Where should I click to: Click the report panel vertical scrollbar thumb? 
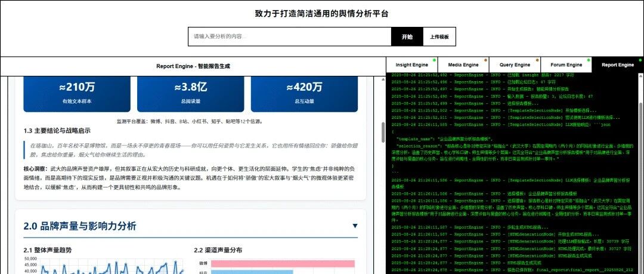coord(383,132)
